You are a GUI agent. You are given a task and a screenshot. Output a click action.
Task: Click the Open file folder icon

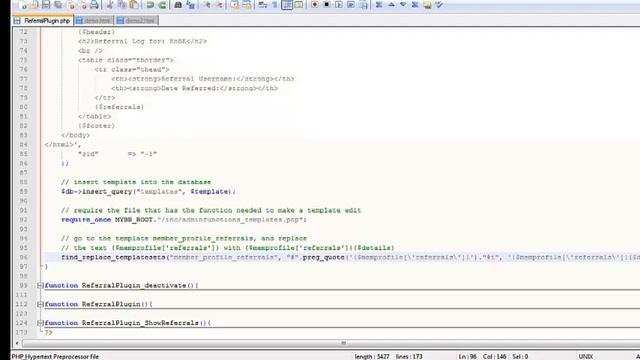(x=34, y=5)
